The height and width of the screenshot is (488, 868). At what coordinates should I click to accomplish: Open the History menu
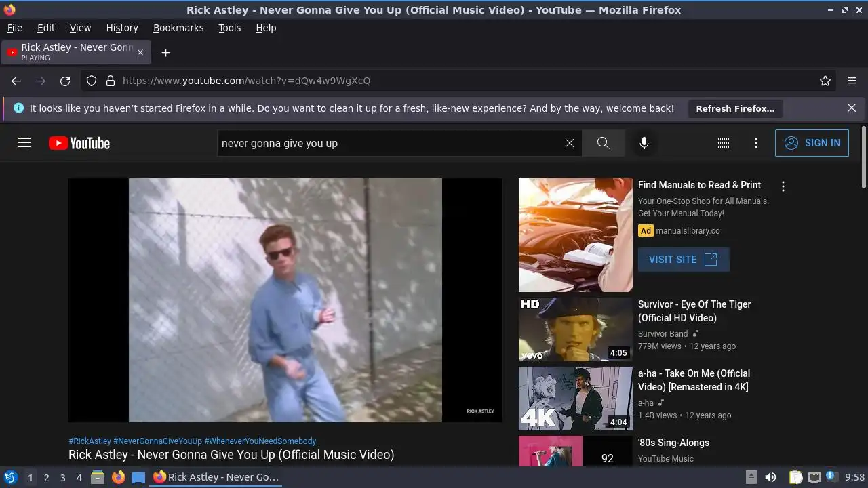(x=122, y=28)
